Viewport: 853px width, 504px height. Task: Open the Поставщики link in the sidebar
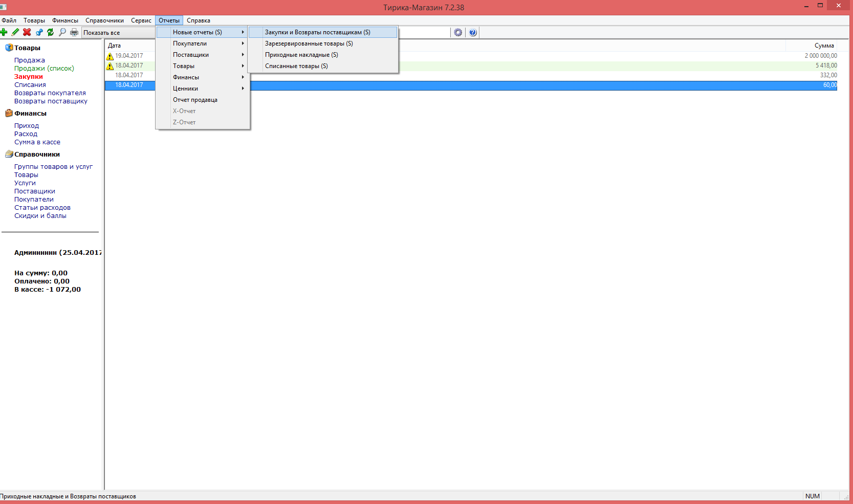[x=35, y=191]
